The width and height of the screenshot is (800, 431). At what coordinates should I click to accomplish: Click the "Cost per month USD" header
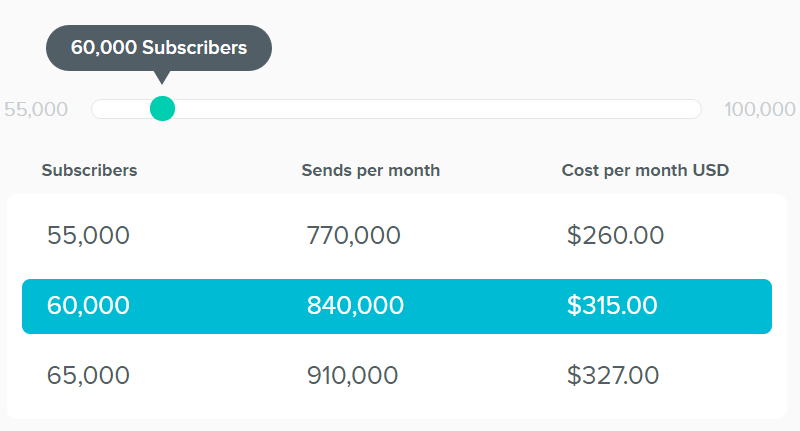coord(645,170)
